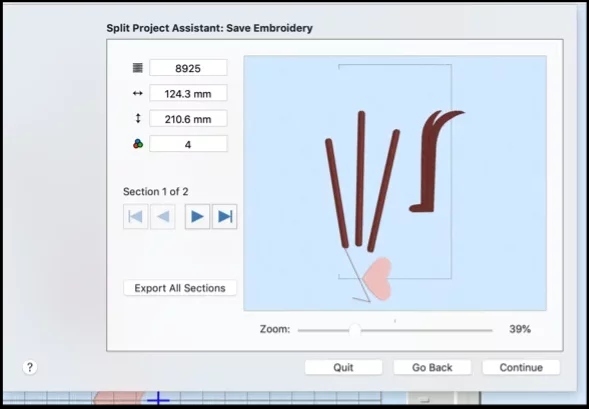Click the Go Back button
Image resolution: width=589 pixels, height=409 pixels.
(x=432, y=367)
